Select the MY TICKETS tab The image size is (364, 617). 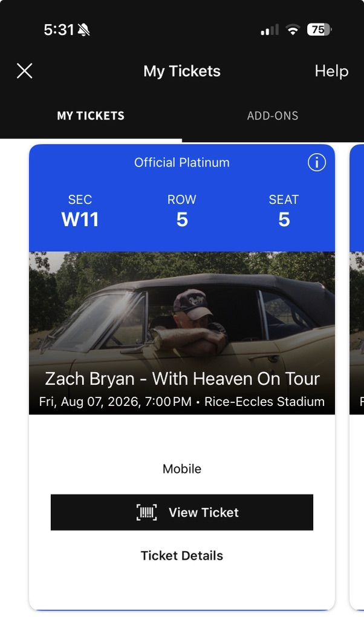(x=91, y=116)
